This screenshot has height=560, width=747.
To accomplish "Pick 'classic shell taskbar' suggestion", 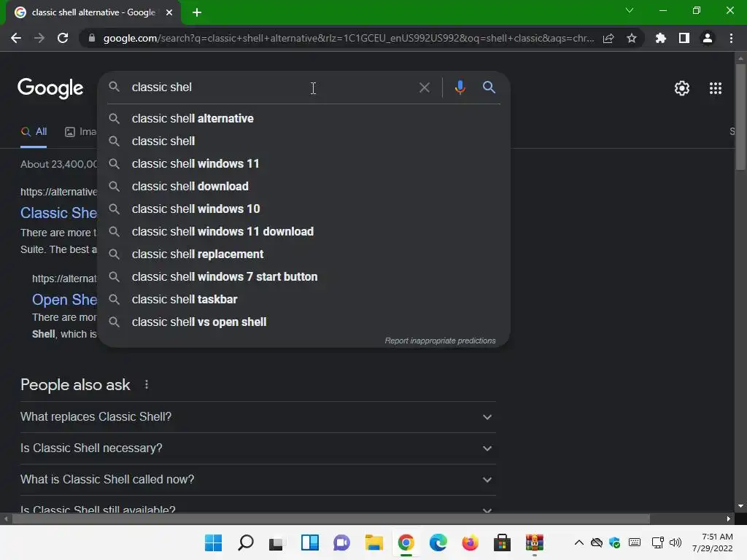I will click(304, 300).
